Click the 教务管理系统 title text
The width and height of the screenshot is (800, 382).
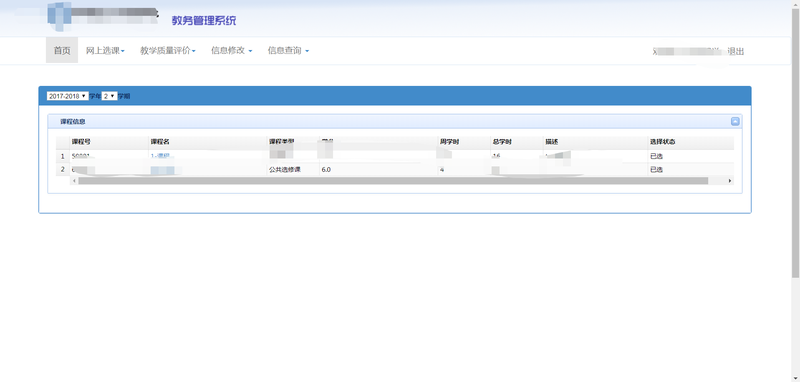[x=204, y=21]
